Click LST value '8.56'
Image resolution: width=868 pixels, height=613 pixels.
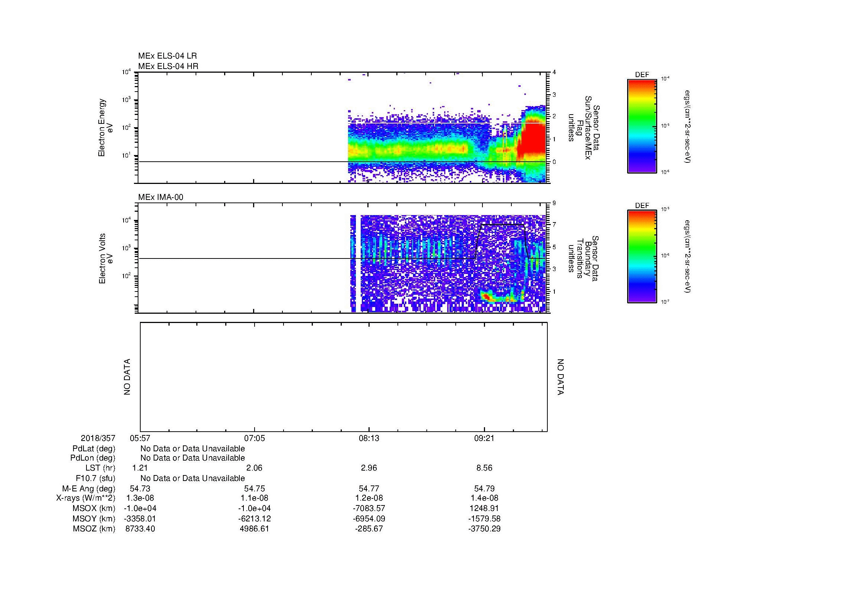coord(484,468)
